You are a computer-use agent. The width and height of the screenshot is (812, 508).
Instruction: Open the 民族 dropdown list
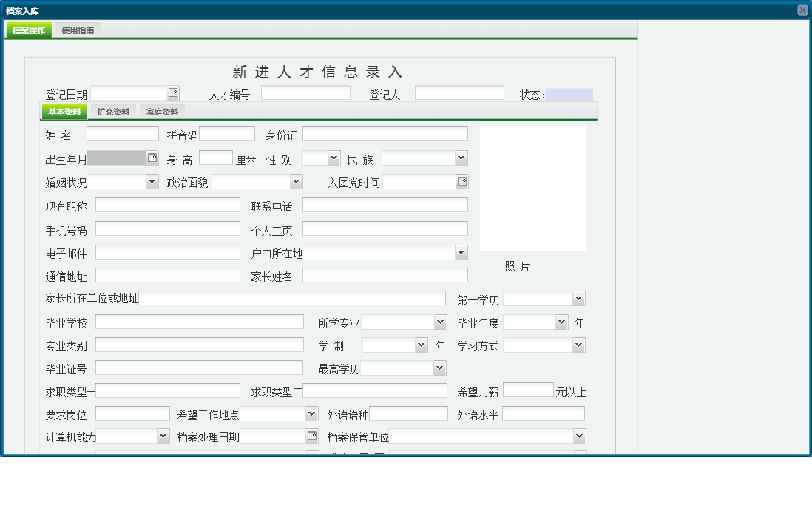point(460,158)
